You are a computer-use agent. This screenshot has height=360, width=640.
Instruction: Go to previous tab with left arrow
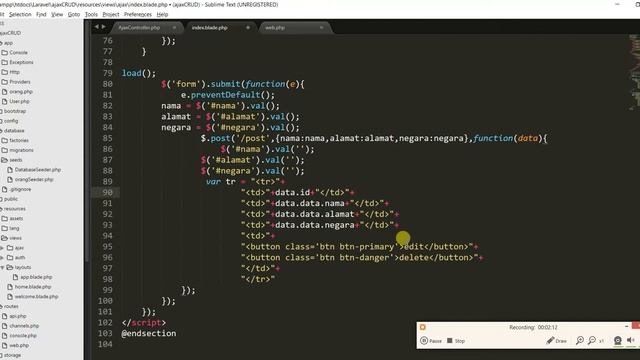tap(96, 27)
